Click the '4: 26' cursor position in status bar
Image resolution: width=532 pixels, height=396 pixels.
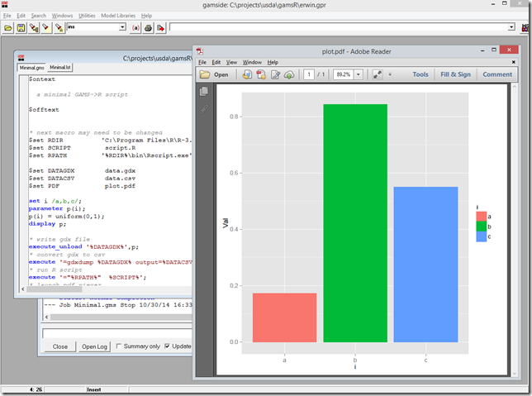click(x=36, y=389)
